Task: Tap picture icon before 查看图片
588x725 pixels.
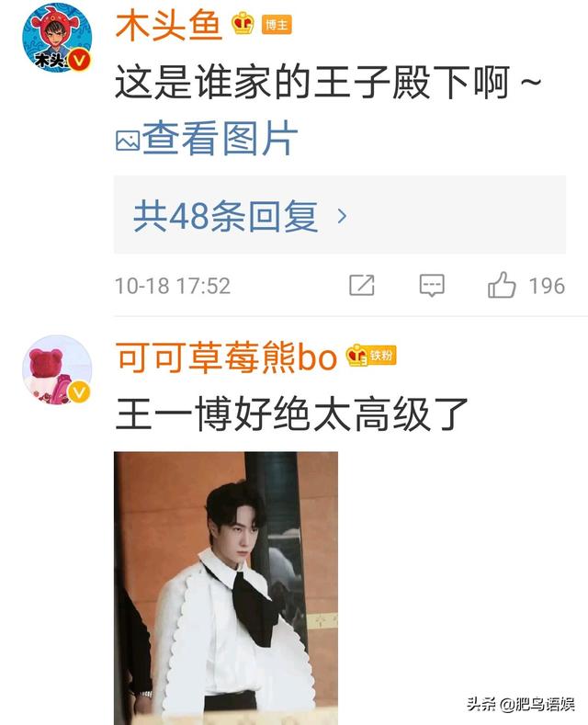Action: (128, 140)
